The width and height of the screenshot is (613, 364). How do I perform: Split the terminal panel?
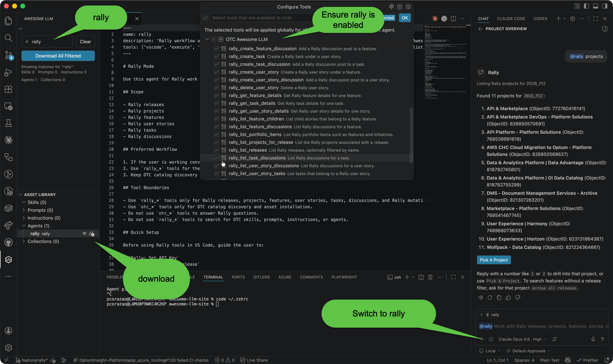click(421, 277)
